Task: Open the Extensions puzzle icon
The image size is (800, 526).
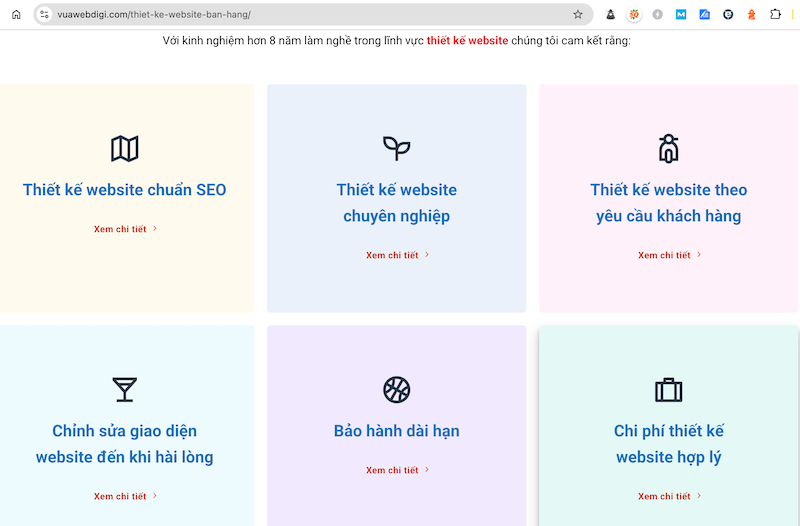Action: [776, 14]
